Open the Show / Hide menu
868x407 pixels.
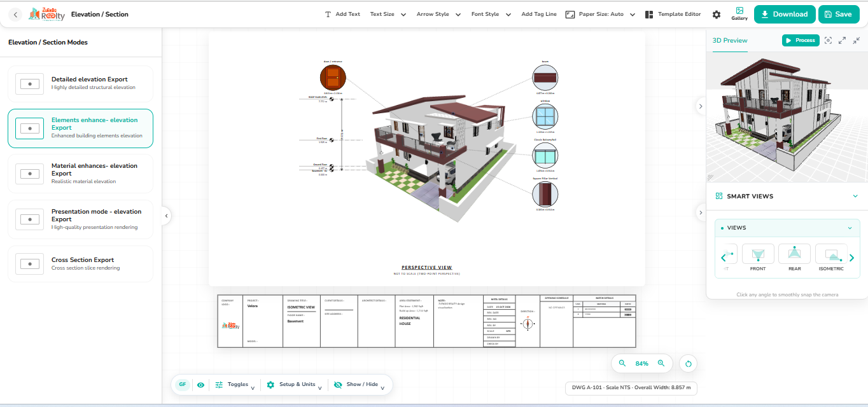(x=360, y=385)
